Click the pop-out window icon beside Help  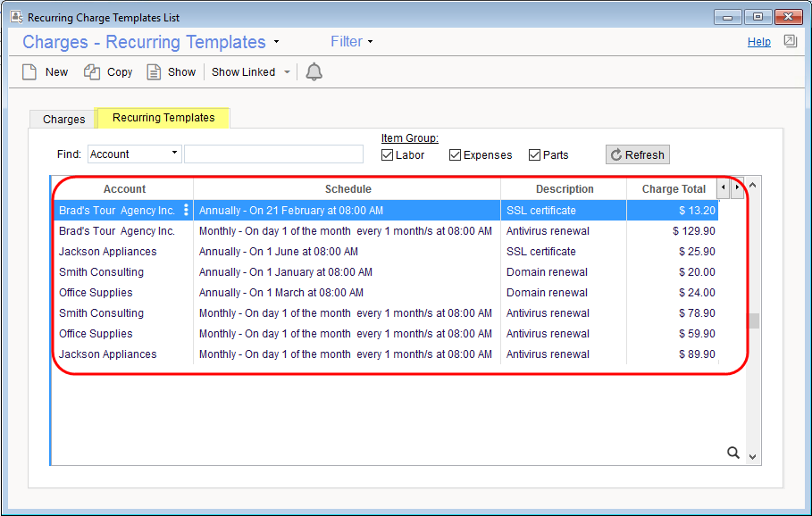pyautogui.click(x=790, y=41)
